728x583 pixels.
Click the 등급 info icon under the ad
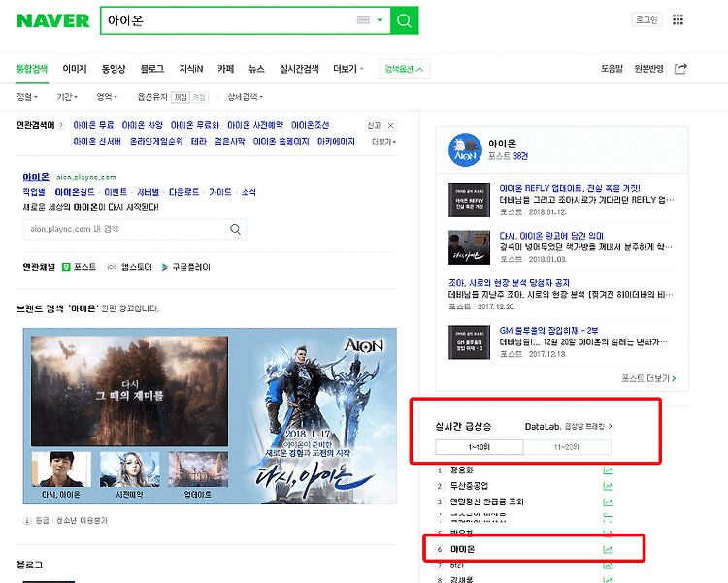(27, 520)
